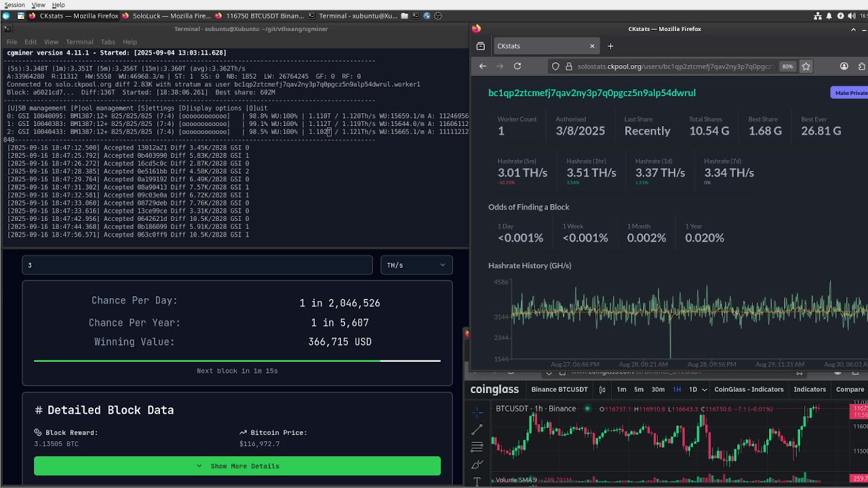
Task: Click the Compare button on chart toolbar
Action: click(850, 390)
